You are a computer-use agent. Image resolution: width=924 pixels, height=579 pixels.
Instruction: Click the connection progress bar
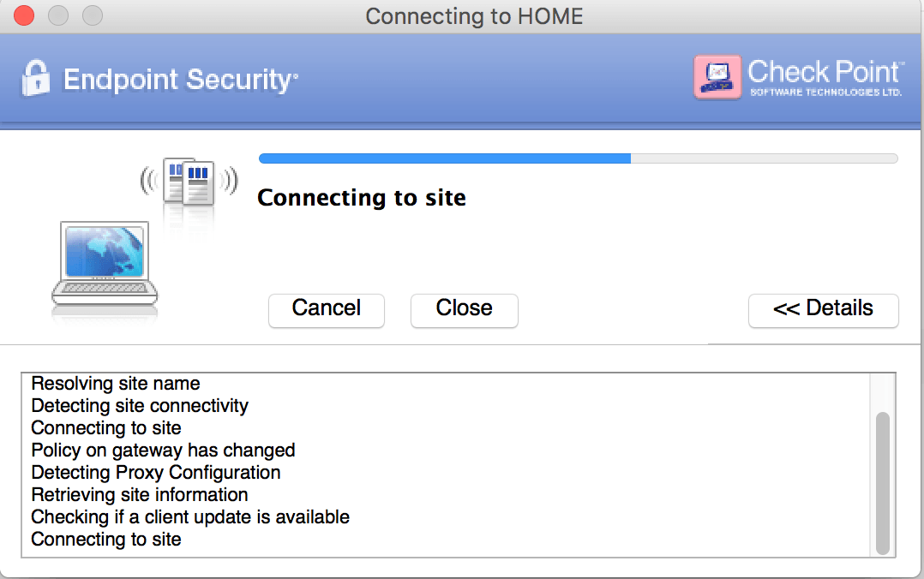click(x=578, y=158)
